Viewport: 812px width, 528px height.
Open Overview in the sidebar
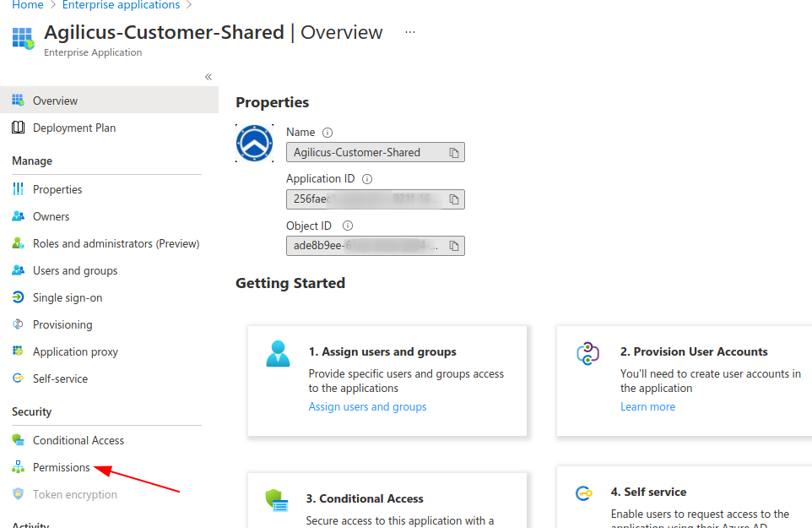point(109,100)
